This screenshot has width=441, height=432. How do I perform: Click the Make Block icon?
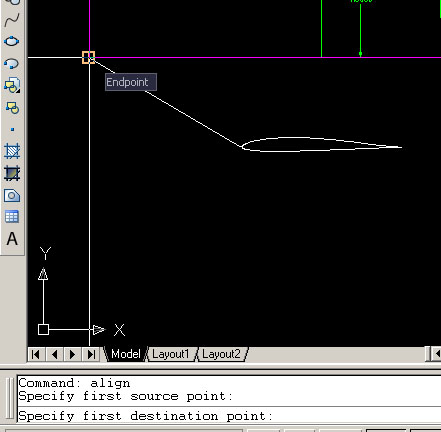click(12, 108)
